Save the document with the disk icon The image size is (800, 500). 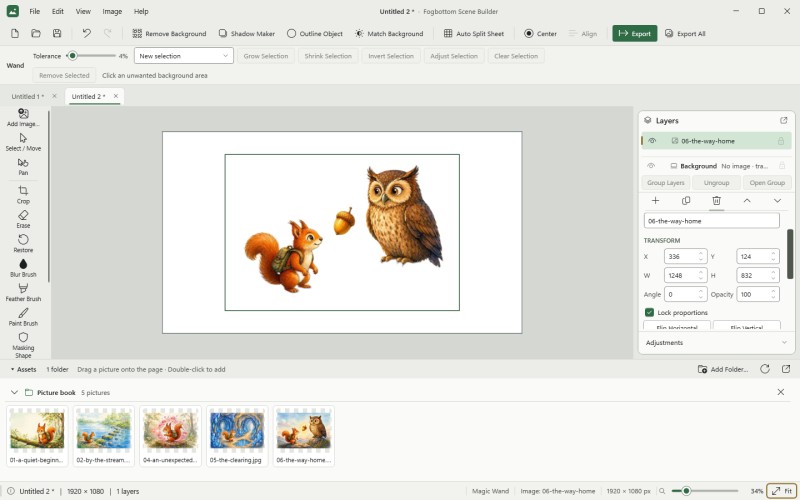(x=57, y=34)
